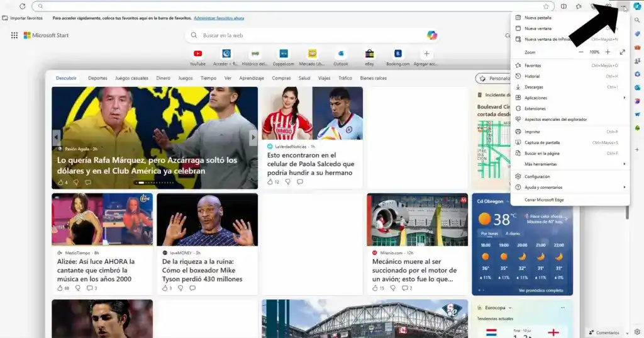Image resolution: width=644 pixels, height=338 pixels.
Task: Click Importar favoritos button
Action: point(23,18)
